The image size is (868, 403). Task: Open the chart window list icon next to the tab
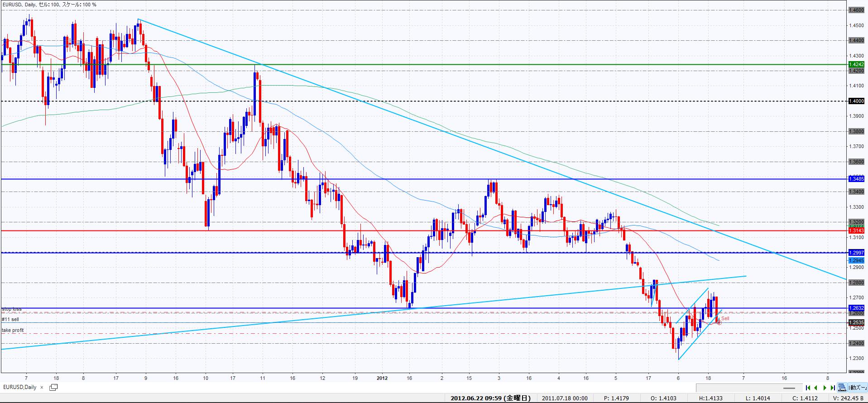pyautogui.click(x=53, y=387)
